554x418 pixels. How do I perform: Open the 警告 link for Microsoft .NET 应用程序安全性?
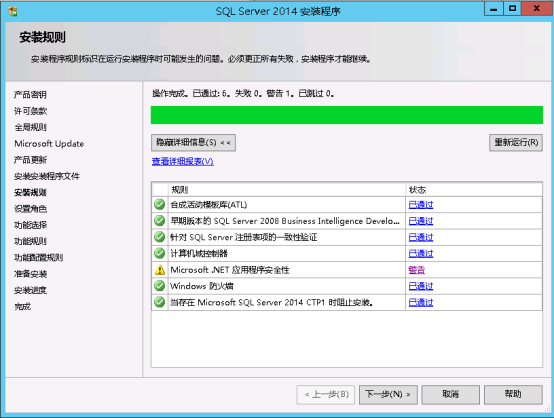pyautogui.click(x=417, y=270)
